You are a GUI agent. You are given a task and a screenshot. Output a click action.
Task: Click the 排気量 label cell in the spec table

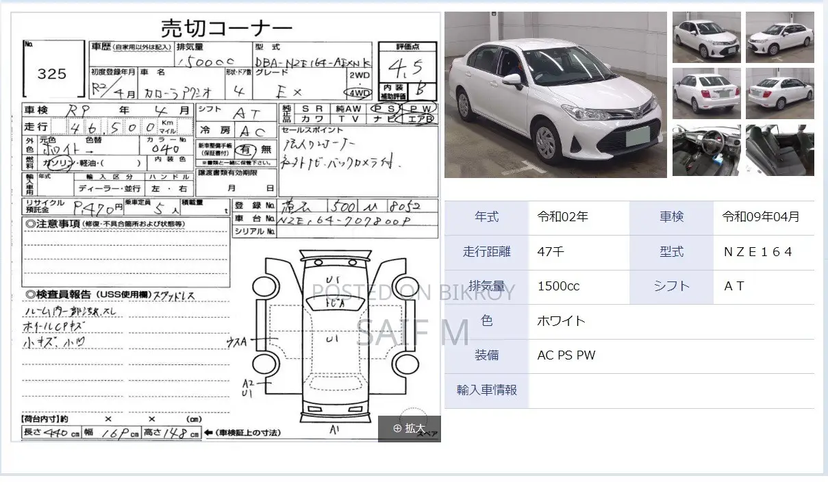[487, 287]
